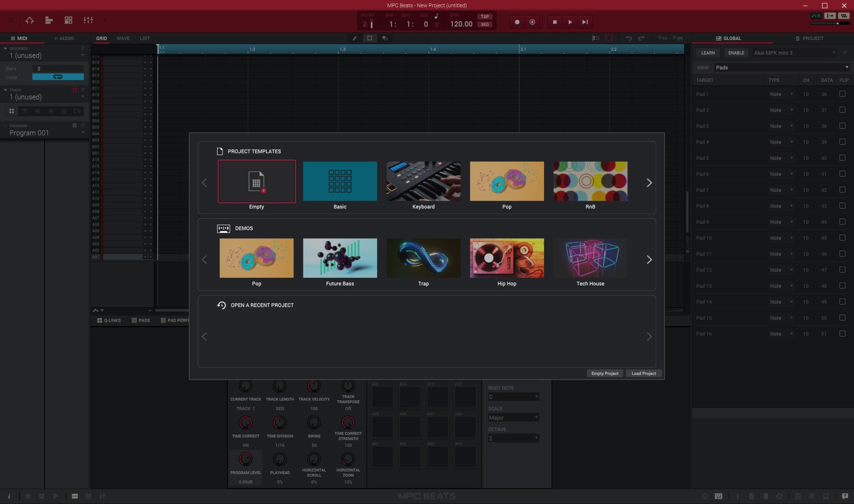854x504 pixels.
Task: Open the Trap demo
Action: (423, 258)
